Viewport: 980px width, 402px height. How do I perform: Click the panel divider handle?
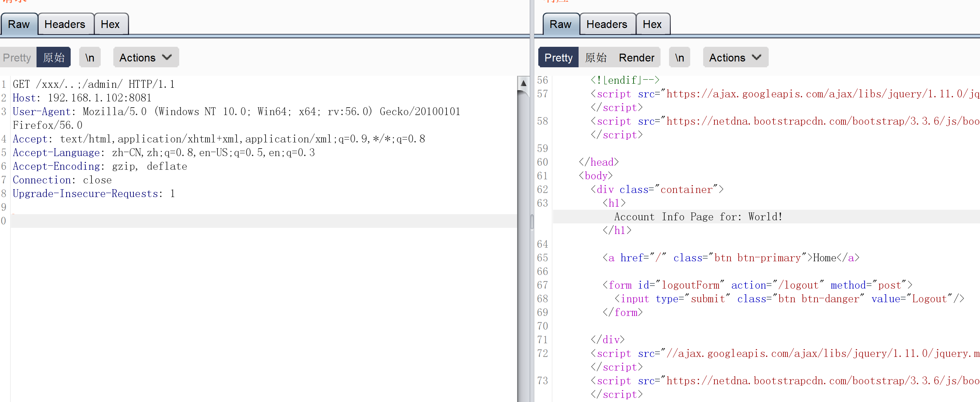coord(532,222)
